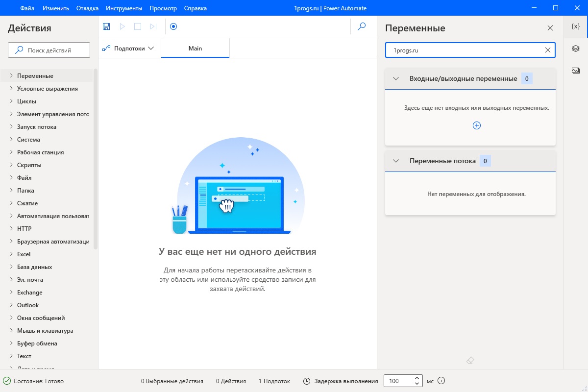This screenshot has width=588, height=392.
Task: Click the magnifier search icon in toolbar
Action: pyautogui.click(x=362, y=26)
